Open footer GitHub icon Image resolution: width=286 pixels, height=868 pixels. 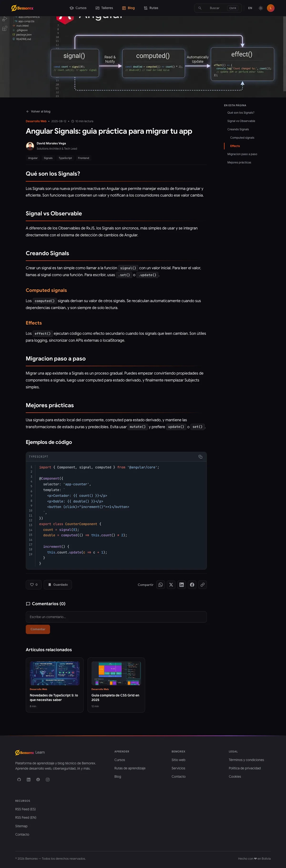19,779
